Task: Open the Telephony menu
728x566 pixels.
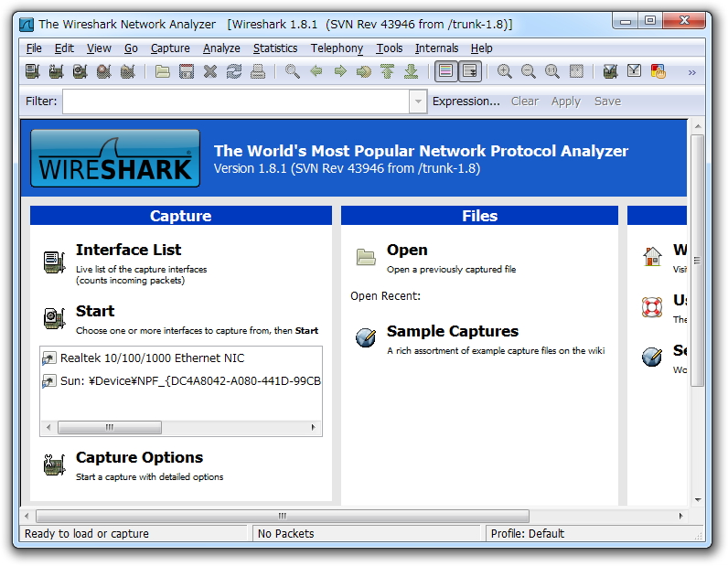Action: pos(337,48)
